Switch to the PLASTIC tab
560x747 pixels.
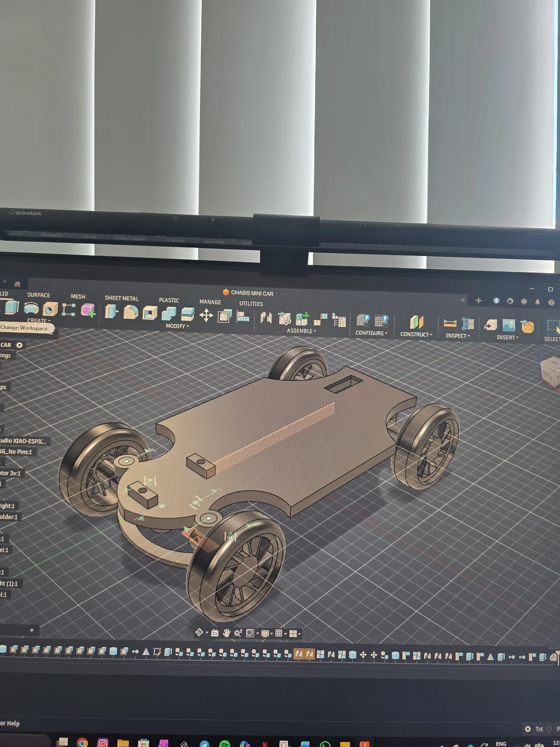pos(169,300)
